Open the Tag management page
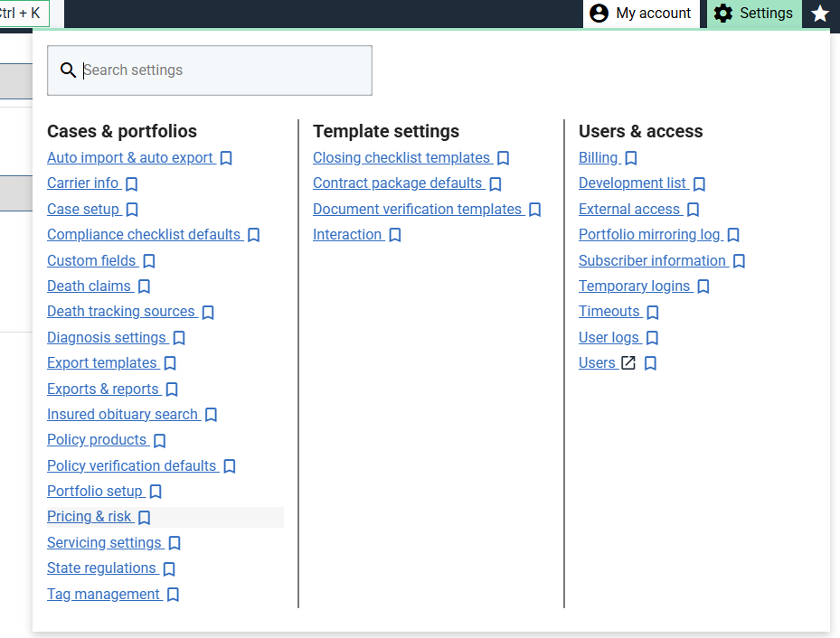The image size is (840, 638). tap(103, 594)
